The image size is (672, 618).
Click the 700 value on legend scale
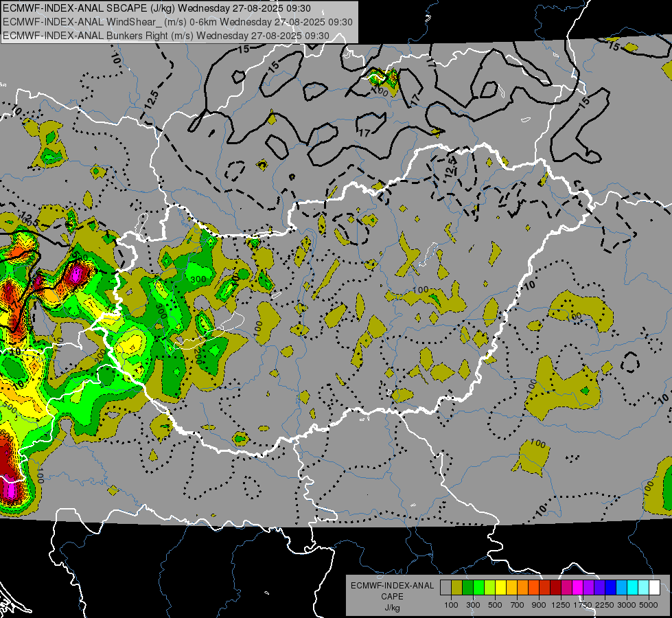click(518, 605)
